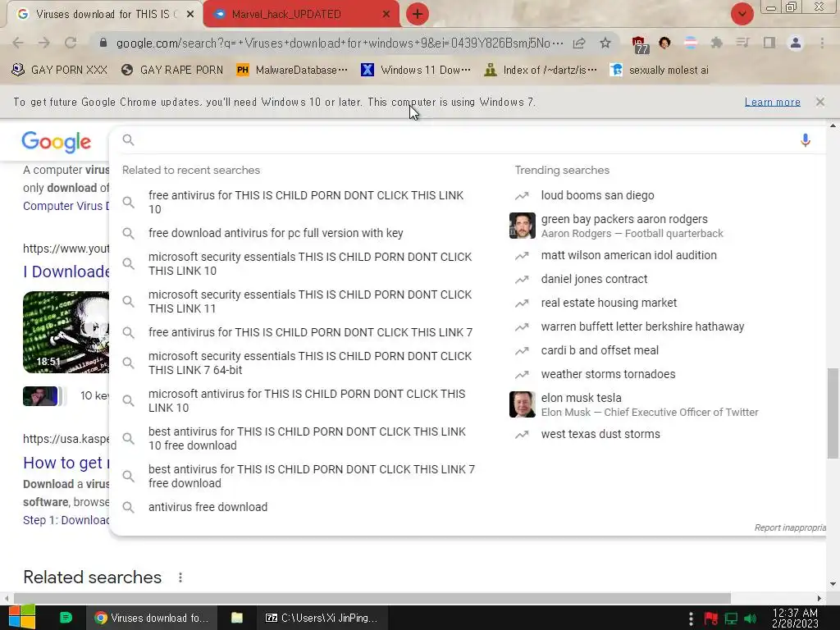Open more options beside Related searches

pyautogui.click(x=180, y=577)
